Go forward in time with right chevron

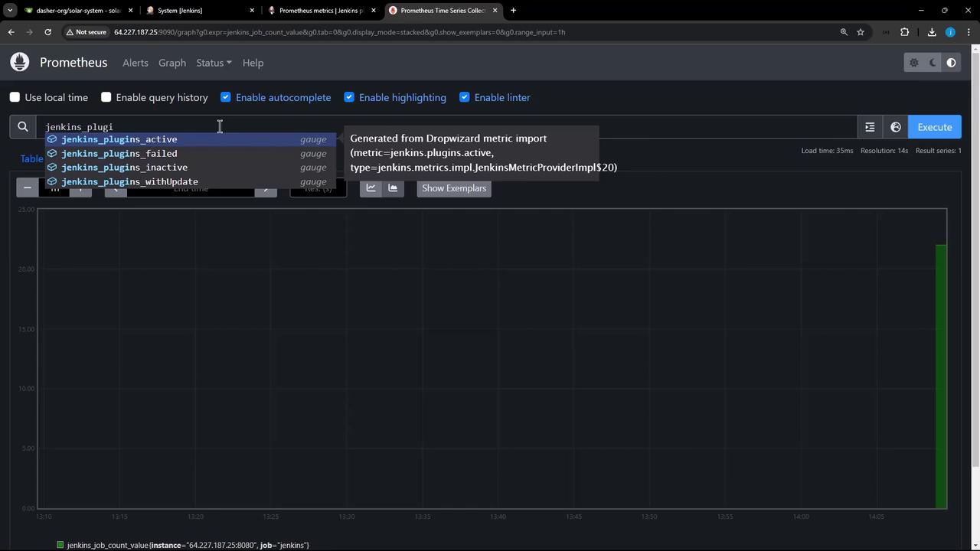[x=266, y=188]
